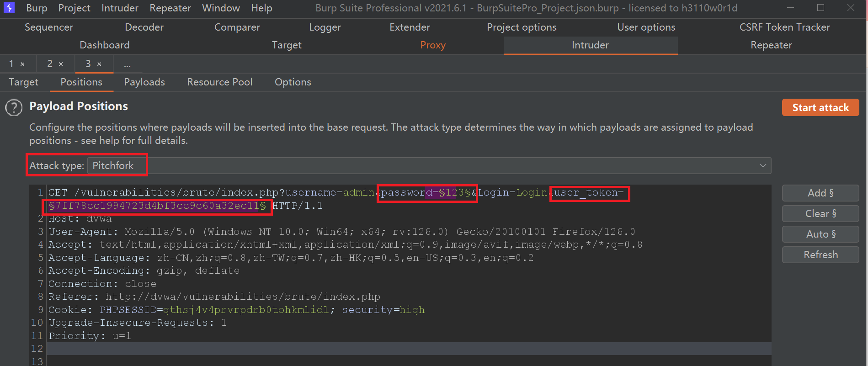Click the Add § button
868x366 pixels.
point(820,193)
